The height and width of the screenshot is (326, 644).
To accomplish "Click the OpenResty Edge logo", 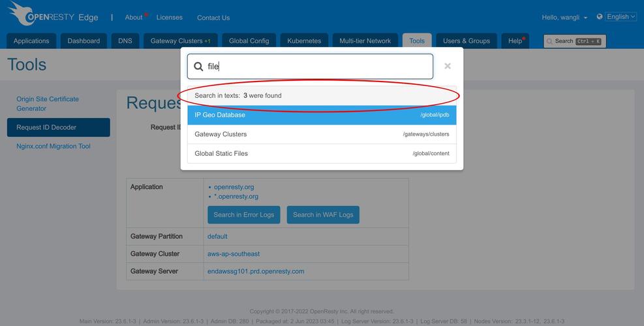I will [53, 14].
